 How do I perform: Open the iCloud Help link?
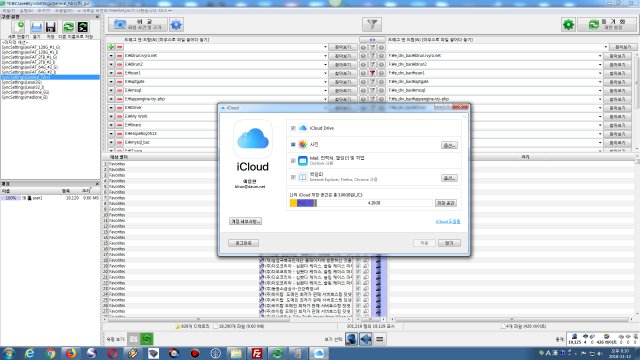click(448, 222)
